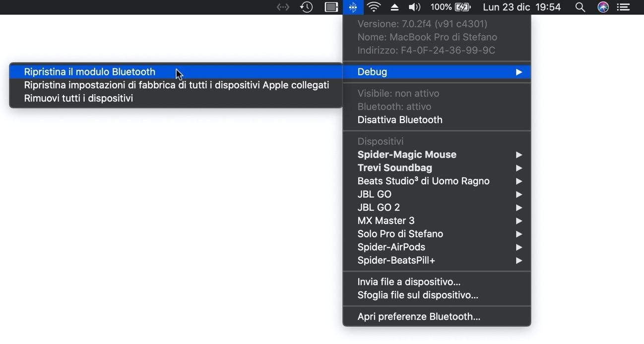Select Sfoglia file sul dispositivo…
The width and height of the screenshot is (644, 344).
[437, 295]
